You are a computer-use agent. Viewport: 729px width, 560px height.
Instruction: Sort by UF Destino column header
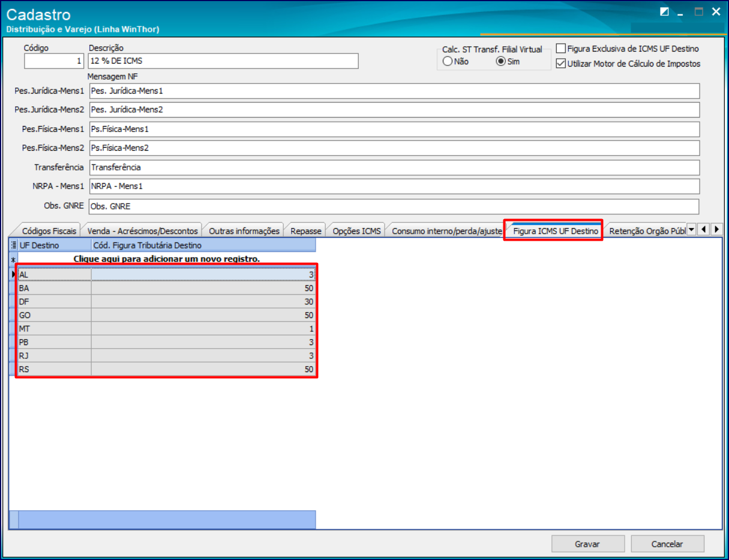[55, 245]
